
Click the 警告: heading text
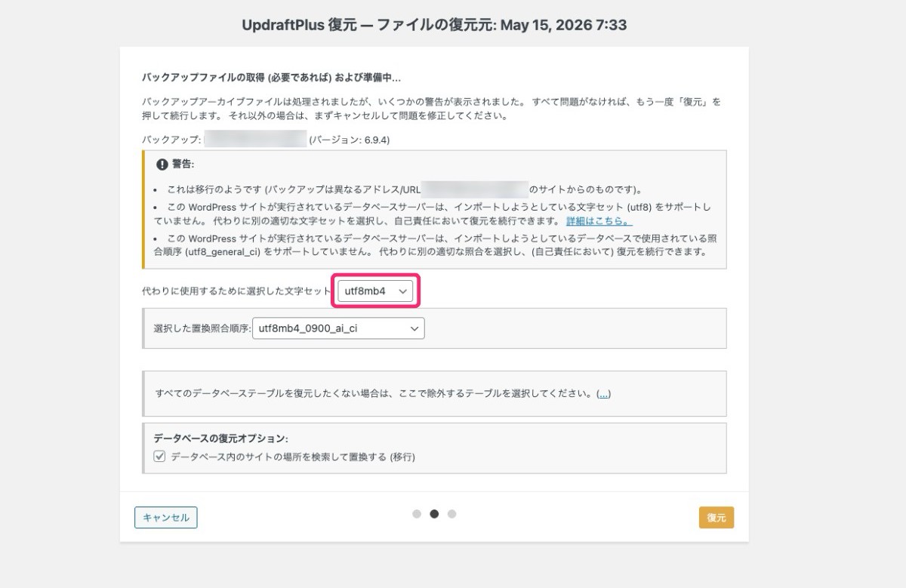click(x=183, y=164)
